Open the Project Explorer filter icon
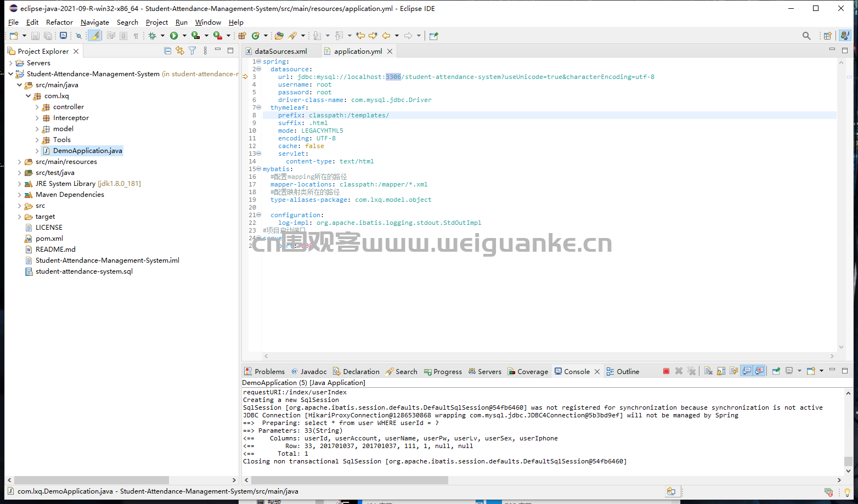 (192, 51)
